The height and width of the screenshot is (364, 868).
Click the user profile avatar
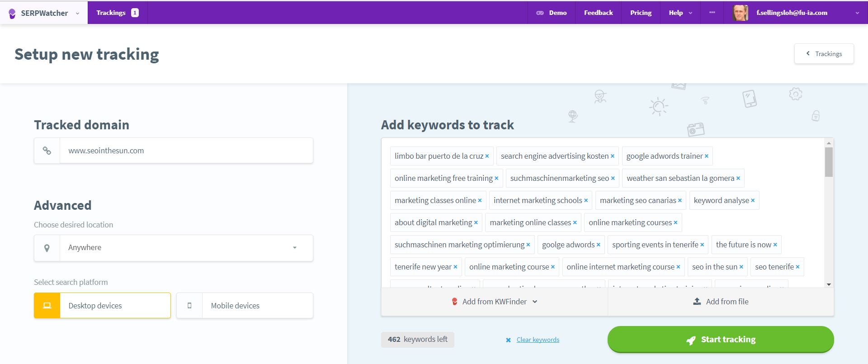pos(740,13)
